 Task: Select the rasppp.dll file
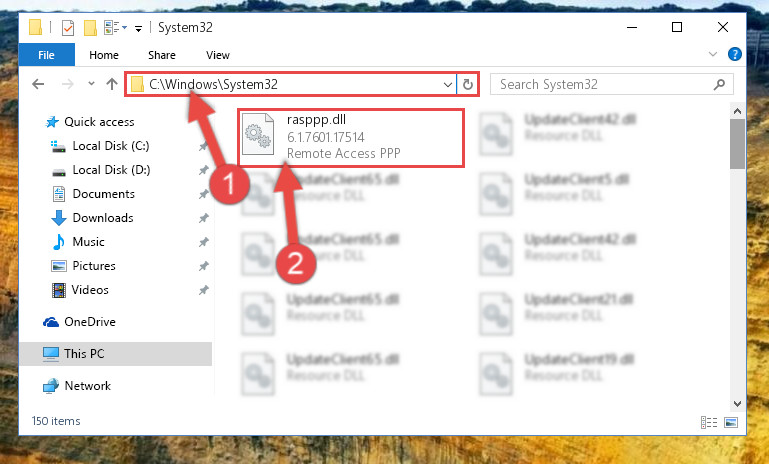coord(351,138)
